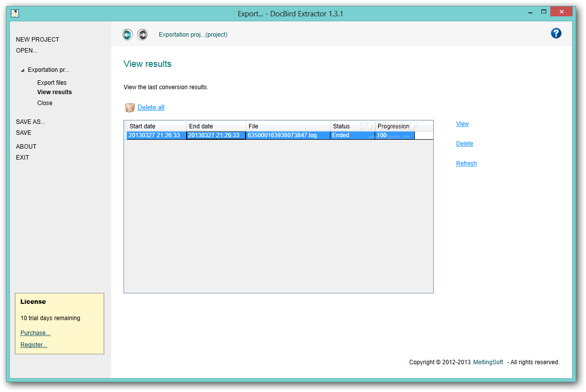Click SAVE in the sidebar
Image resolution: width=586 pixels, height=392 pixels.
coord(23,132)
